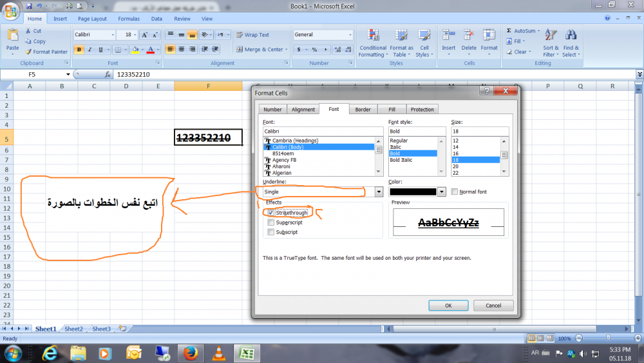
Task: Click the Find & Select binoculars icon
Action: click(x=571, y=36)
